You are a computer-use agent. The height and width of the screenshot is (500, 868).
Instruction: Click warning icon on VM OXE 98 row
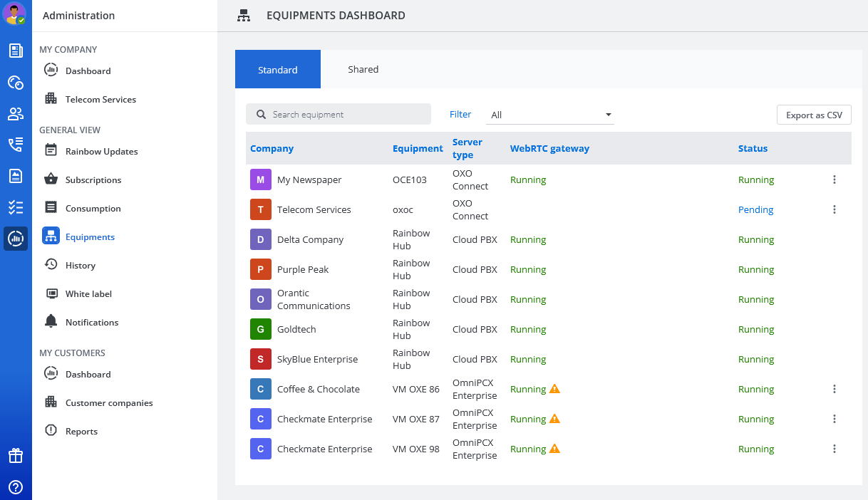(x=554, y=449)
